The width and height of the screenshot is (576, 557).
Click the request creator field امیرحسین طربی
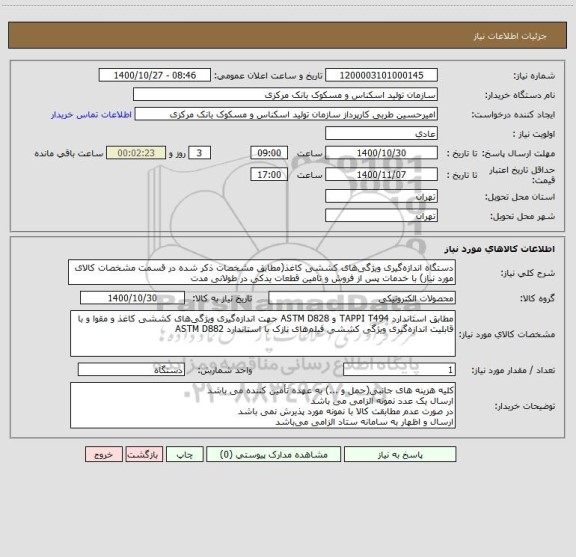coord(286,114)
